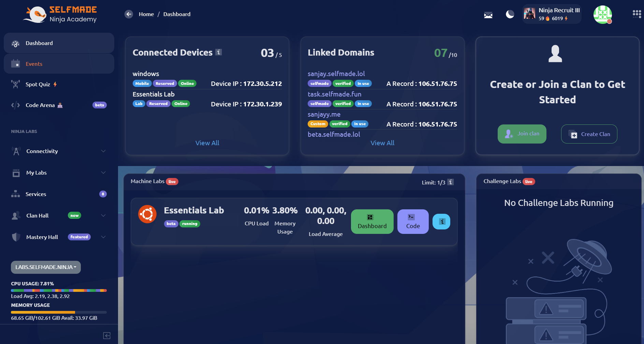
Task: Click the Connected Devices info icon
Action: [218, 52]
